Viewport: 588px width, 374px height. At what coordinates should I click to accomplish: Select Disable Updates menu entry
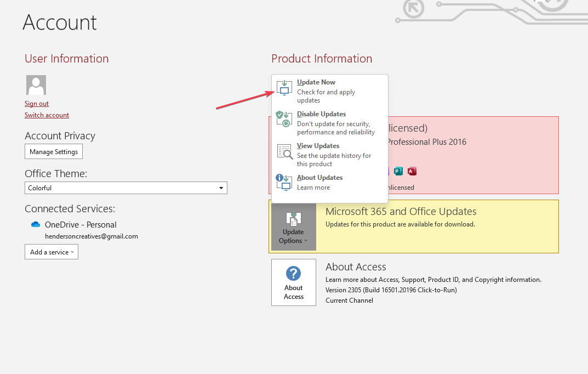(x=330, y=123)
